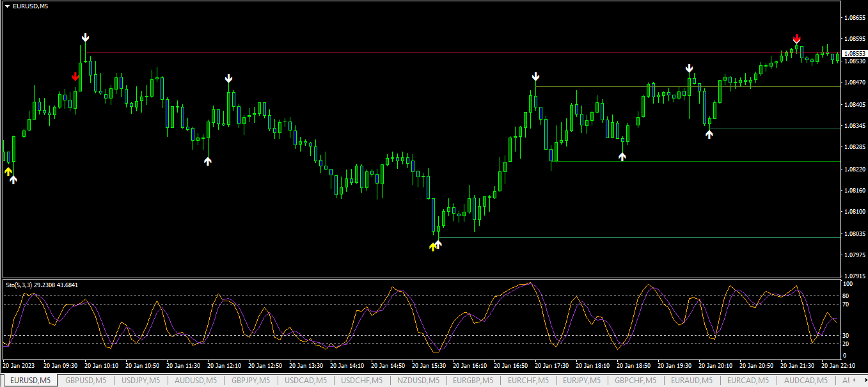Click the 20 Jan 22:10 time label
The width and height of the screenshot is (868, 387).
840,366
